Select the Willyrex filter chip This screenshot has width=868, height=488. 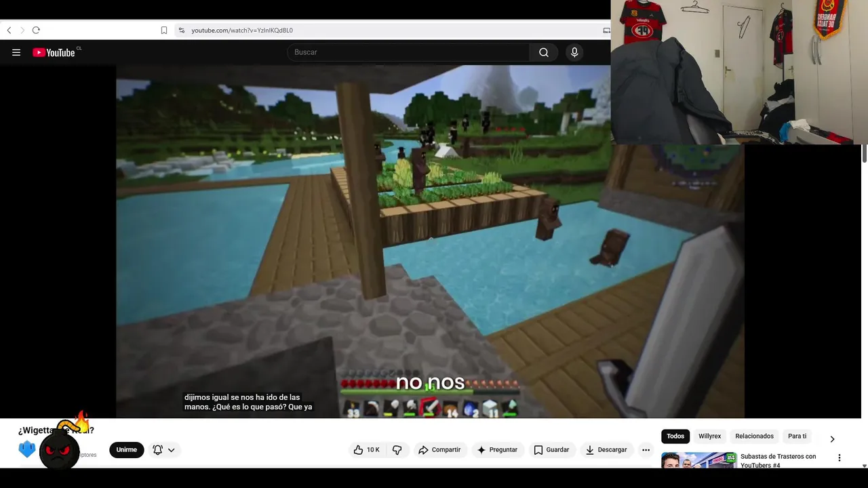tap(710, 436)
